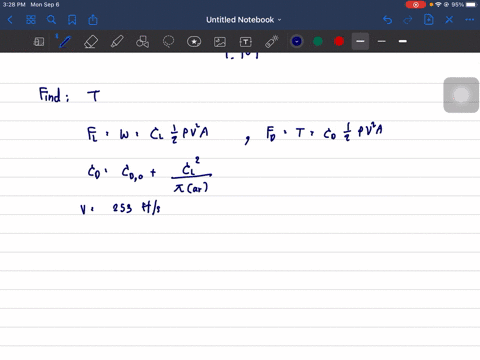Tap the handwritten '253 ft/s' value
Screen dimensions: 480x360
136,208
